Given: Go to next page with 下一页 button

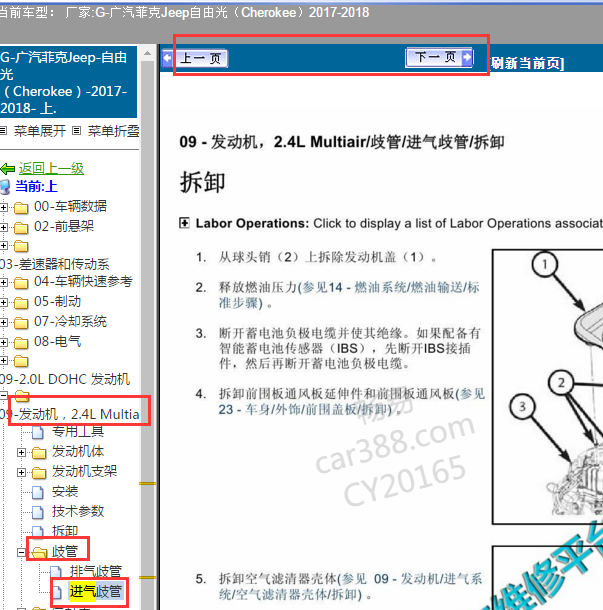Looking at the screenshot, I should coord(439,58).
